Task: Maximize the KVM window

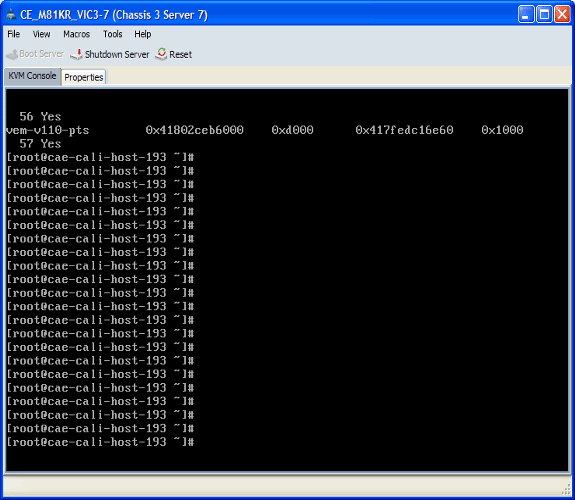Action: (x=544, y=15)
